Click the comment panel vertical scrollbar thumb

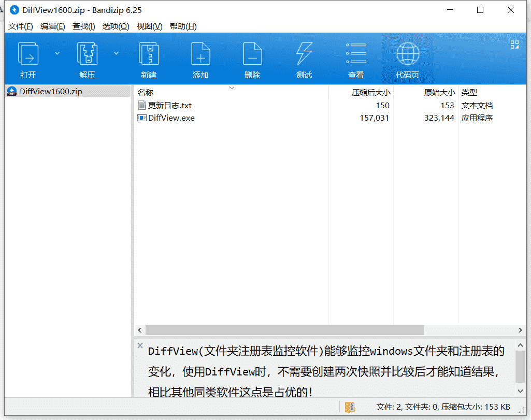pyautogui.click(x=521, y=367)
